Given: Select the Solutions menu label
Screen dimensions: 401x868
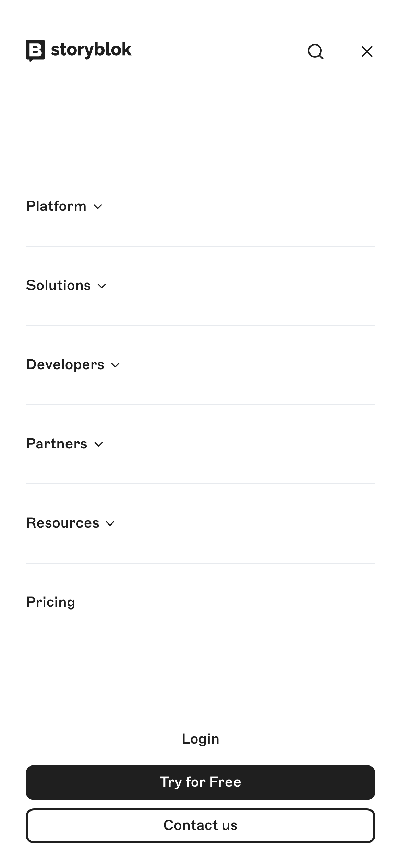Looking at the screenshot, I should [59, 286].
